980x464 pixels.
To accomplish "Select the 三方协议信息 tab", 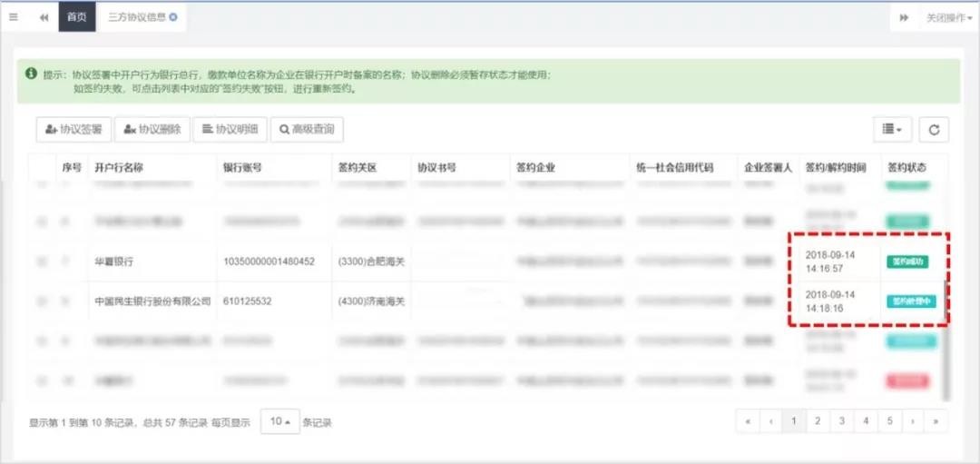I will (x=142, y=17).
